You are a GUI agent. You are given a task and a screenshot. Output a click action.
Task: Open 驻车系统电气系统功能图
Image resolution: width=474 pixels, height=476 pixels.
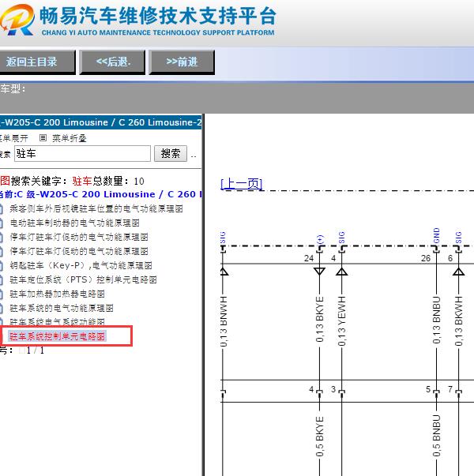(x=58, y=322)
